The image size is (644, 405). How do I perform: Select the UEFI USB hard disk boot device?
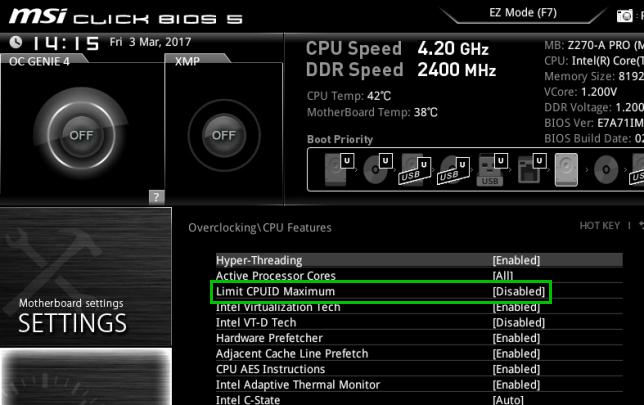pyautogui.click(x=415, y=170)
